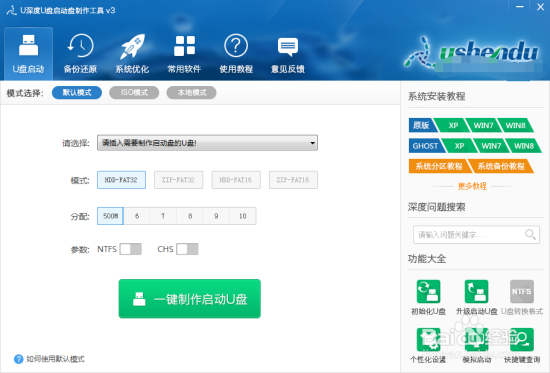
Task: Select allocation option 6
Action: [x=137, y=216]
